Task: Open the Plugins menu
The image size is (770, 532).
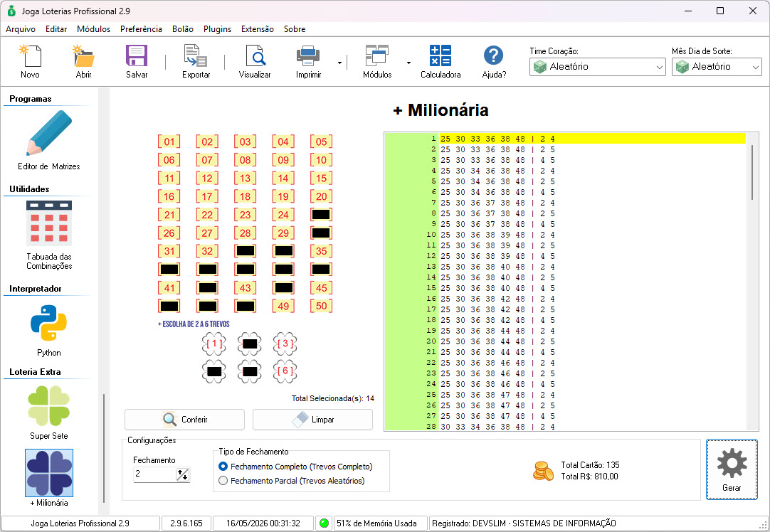Action: click(x=217, y=29)
